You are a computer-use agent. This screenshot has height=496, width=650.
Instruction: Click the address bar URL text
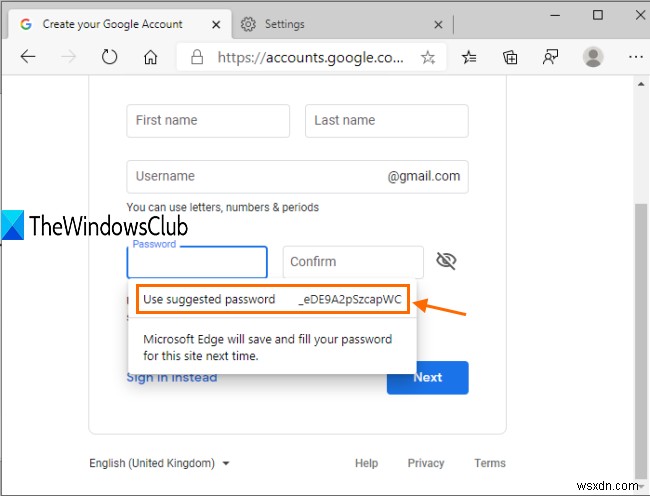coord(310,57)
